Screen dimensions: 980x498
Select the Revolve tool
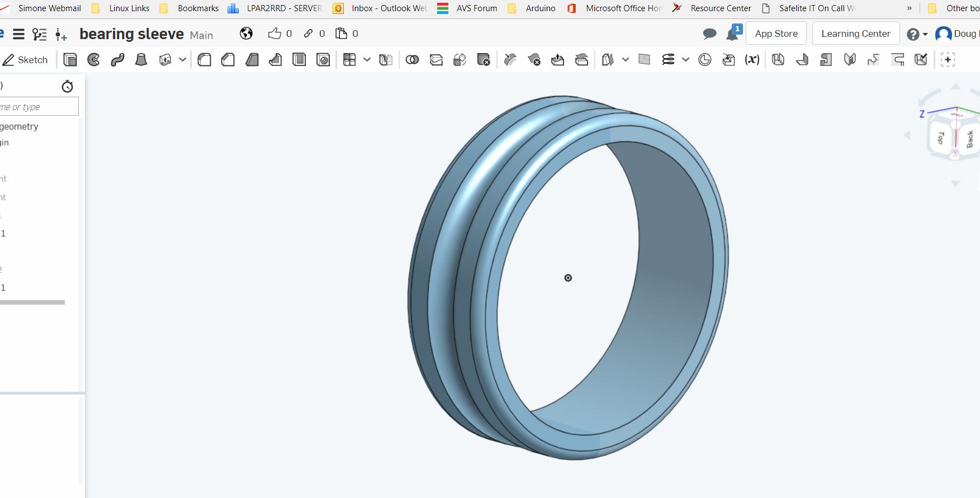tap(94, 60)
